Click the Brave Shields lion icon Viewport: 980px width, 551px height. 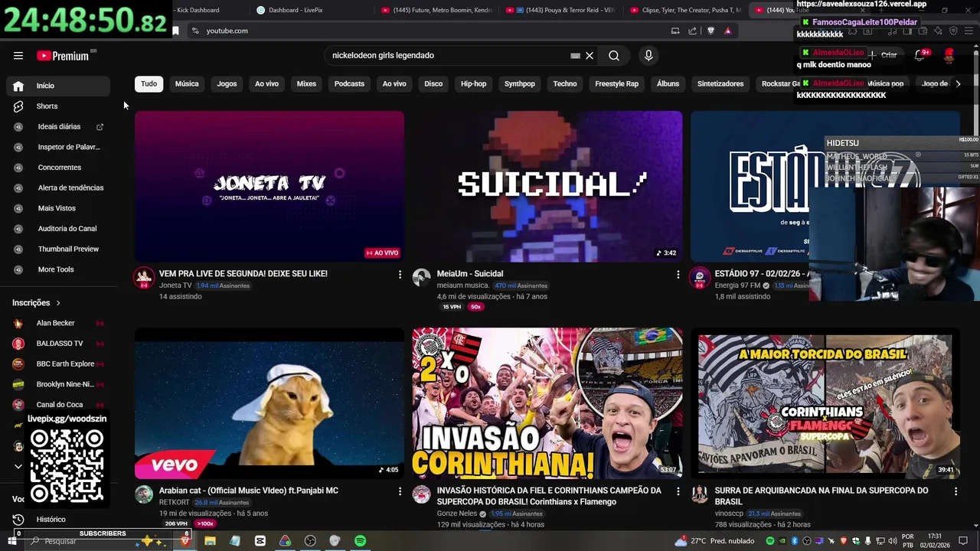click(710, 31)
